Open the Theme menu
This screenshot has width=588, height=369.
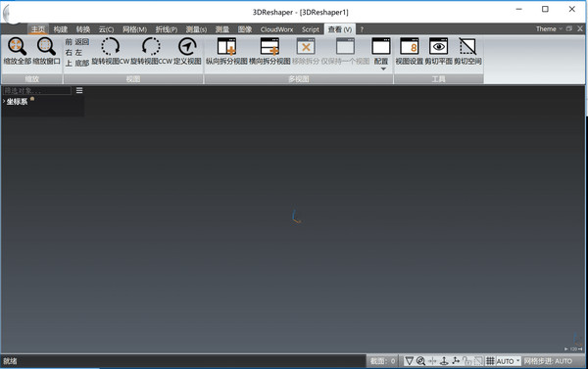[549, 28]
